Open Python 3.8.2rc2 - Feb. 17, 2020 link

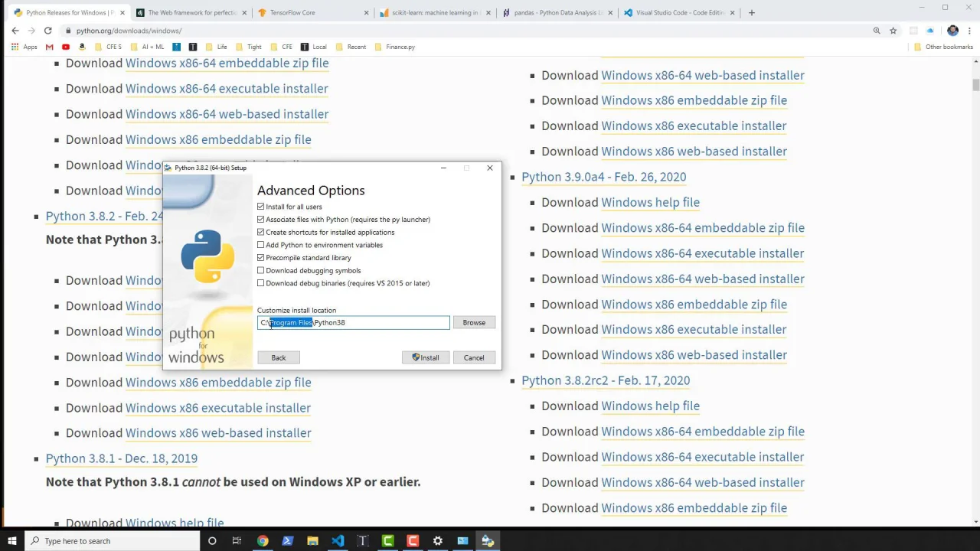click(x=606, y=380)
